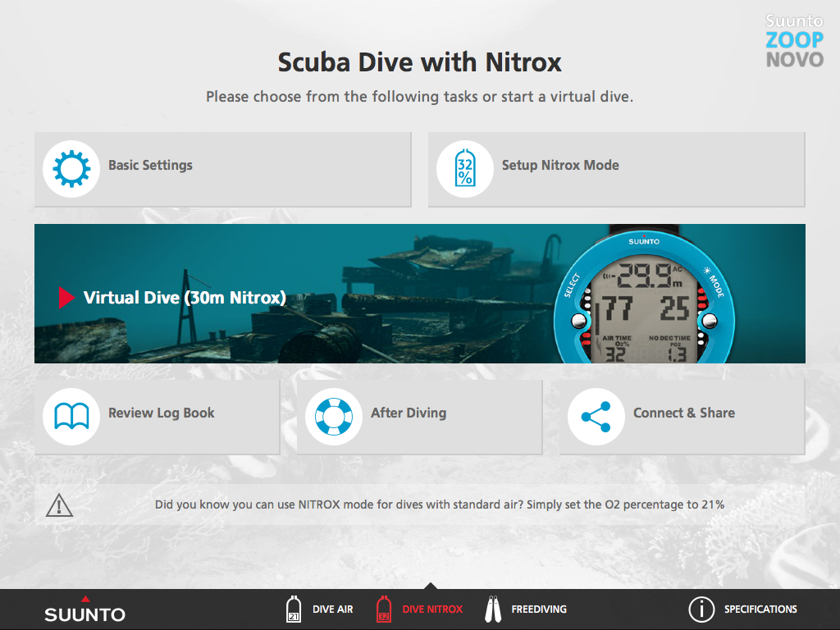Start the Virtual Dive with red play arrow
Image resolution: width=840 pixels, height=630 pixels.
point(66,297)
